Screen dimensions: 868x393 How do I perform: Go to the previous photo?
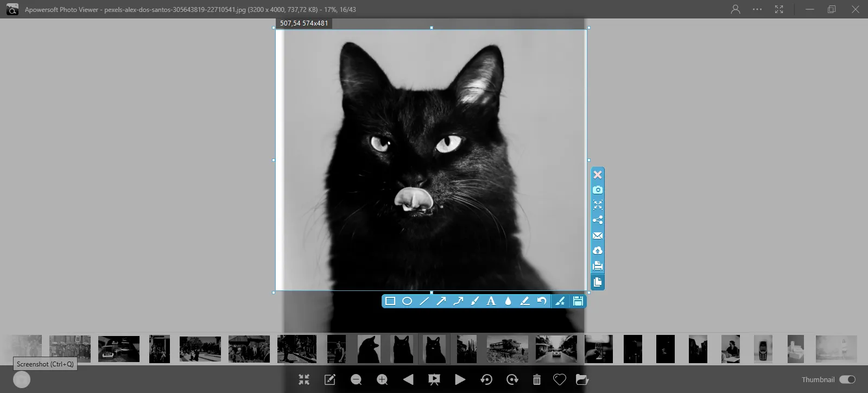408,379
